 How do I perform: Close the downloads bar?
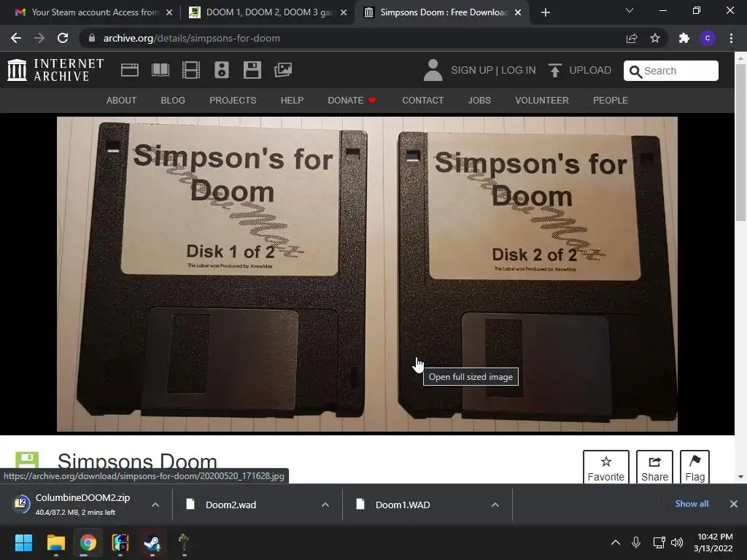[734, 504]
